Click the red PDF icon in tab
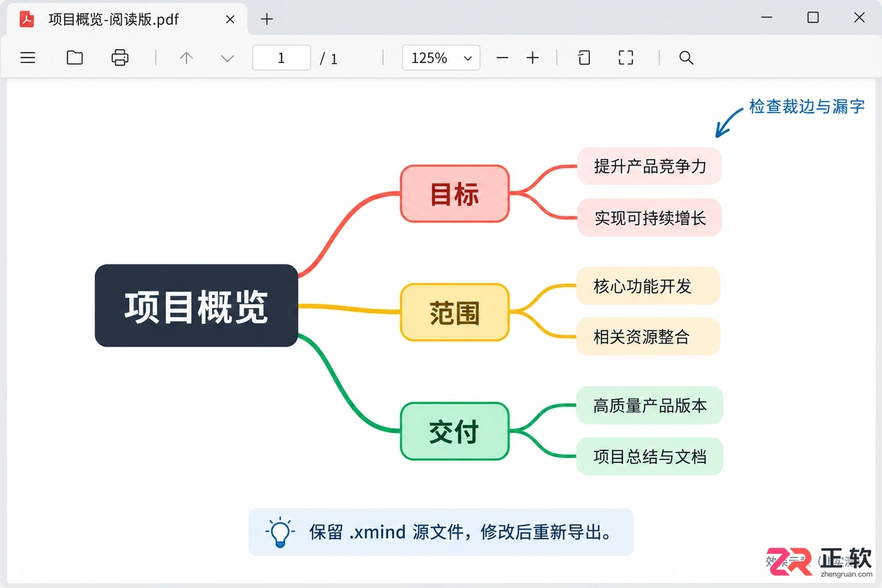Viewport: 882px width, 588px height. [x=27, y=20]
